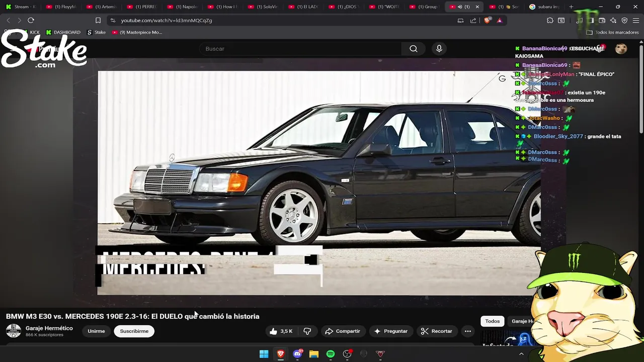
Task: Click the 866 K suscriptores text
Action: (x=44, y=335)
